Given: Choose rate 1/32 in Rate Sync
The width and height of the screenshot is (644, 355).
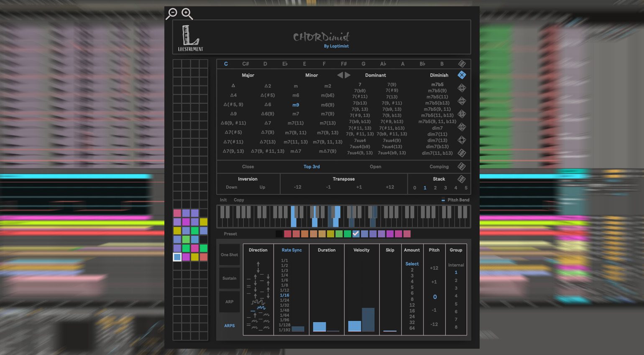Looking at the screenshot, I should [x=284, y=305].
